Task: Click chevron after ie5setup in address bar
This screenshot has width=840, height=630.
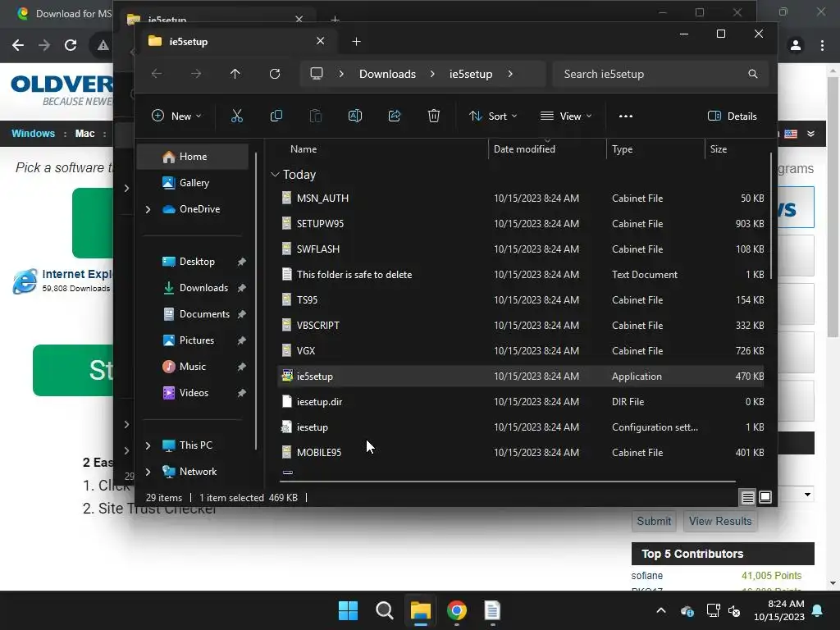Action: pos(510,74)
